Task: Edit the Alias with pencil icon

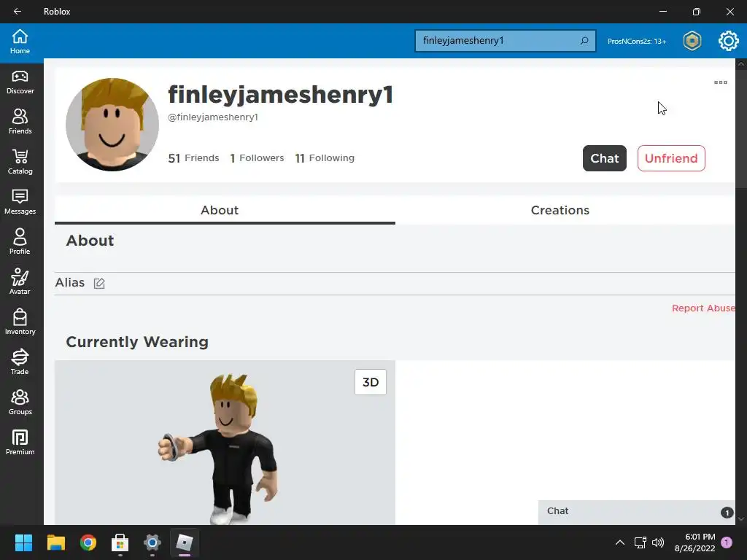Action: click(99, 284)
